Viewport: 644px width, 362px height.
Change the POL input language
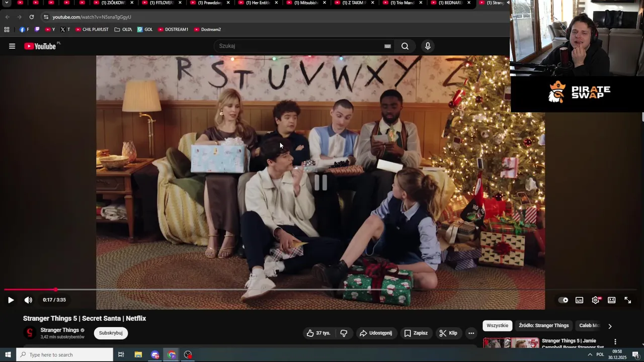pos(600,355)
